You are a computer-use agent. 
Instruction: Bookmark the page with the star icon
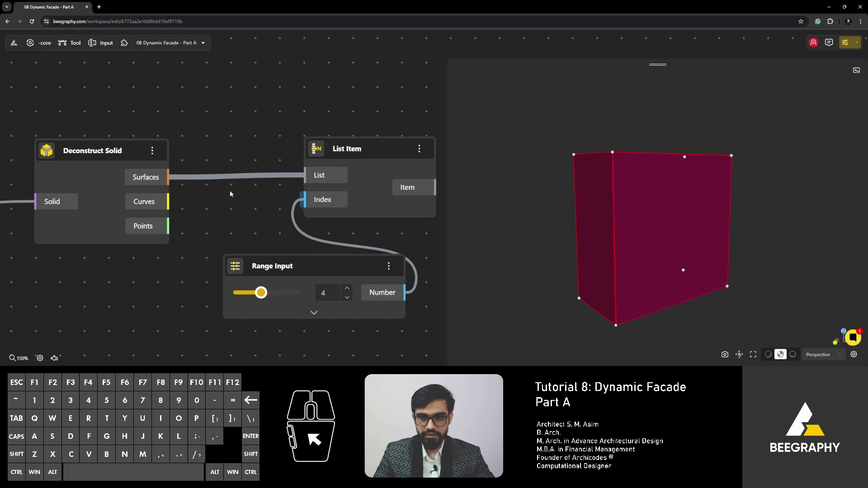(801, 21)
